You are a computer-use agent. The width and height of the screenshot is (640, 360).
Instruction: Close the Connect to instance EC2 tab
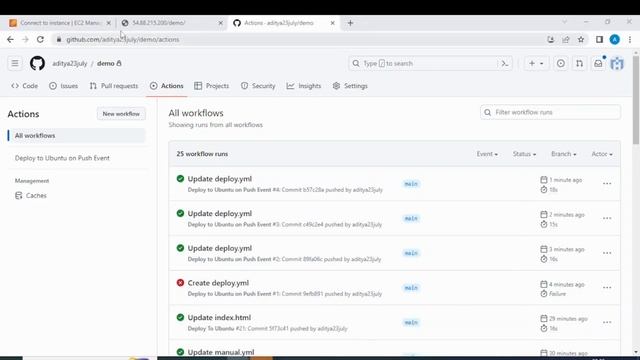tap(109, 23)
